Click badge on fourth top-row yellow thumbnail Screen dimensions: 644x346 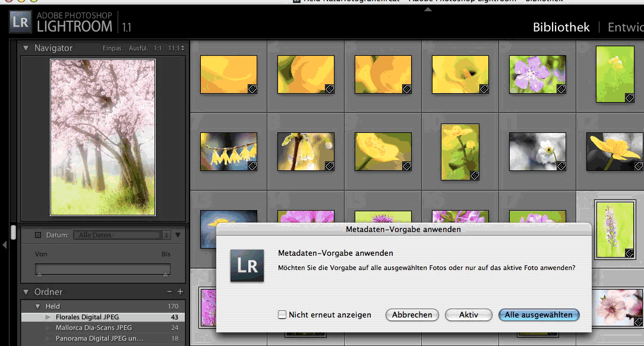(x=484, y=88)
